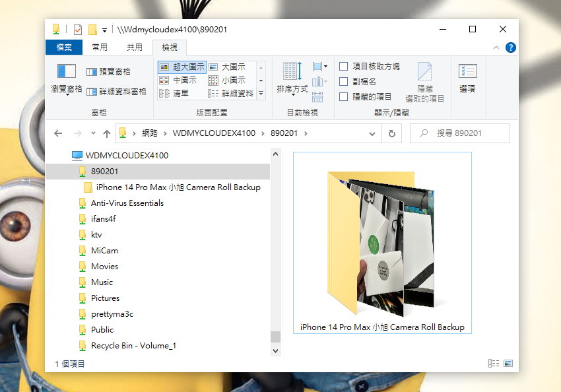Click size all columns to fit icon
This screenshot has width=561, height=392.
[x=317, y=97]
